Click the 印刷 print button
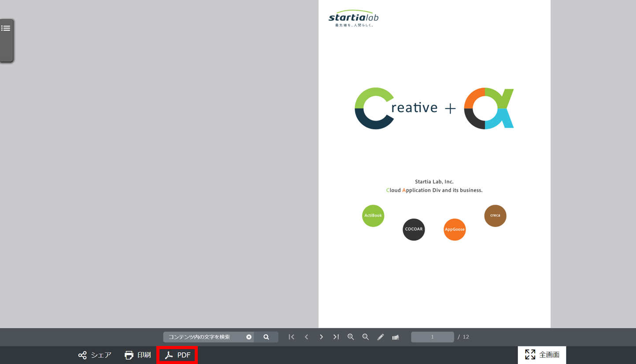The height and width of the screenshot is (364, 636). (137, 355)
